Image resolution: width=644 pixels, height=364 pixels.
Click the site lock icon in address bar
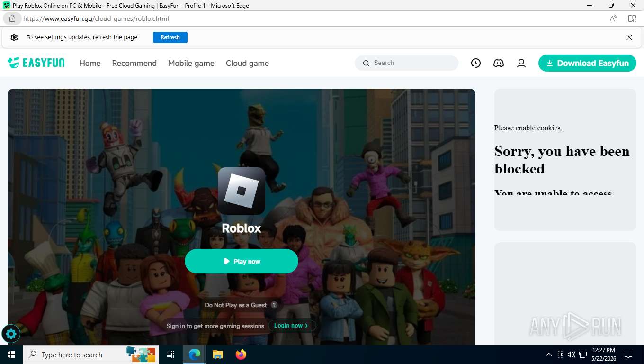[x=12, y=18]
